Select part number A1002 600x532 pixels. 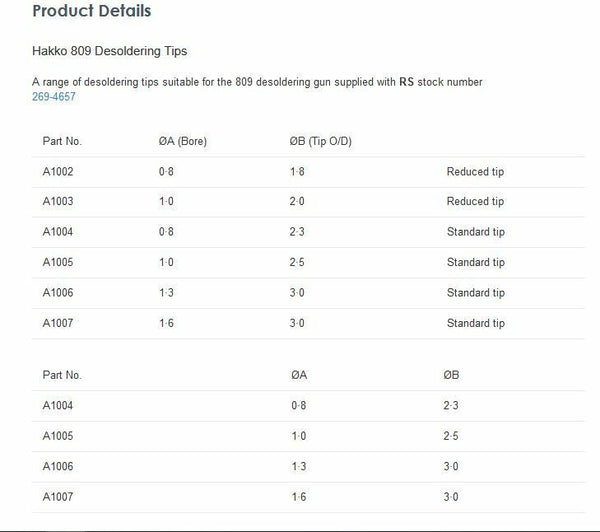(58, 172)
